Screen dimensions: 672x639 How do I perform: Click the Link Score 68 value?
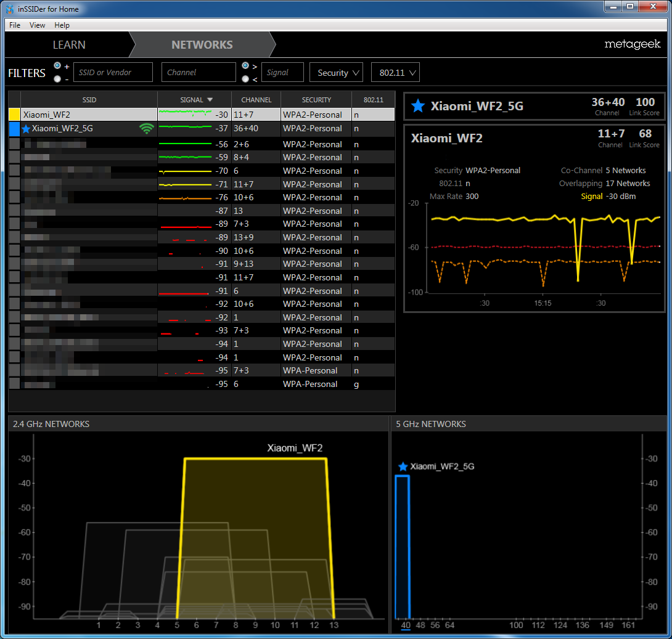pos(645,134)
